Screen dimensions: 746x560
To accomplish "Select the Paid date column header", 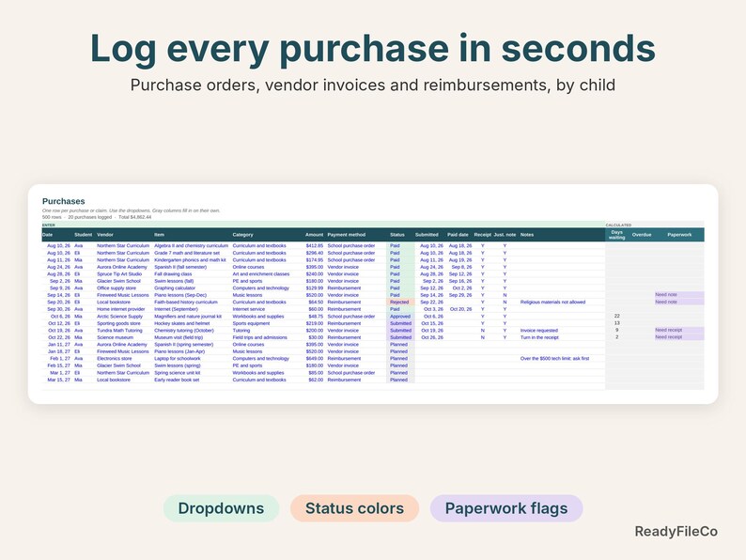I will tap(458, 235).
